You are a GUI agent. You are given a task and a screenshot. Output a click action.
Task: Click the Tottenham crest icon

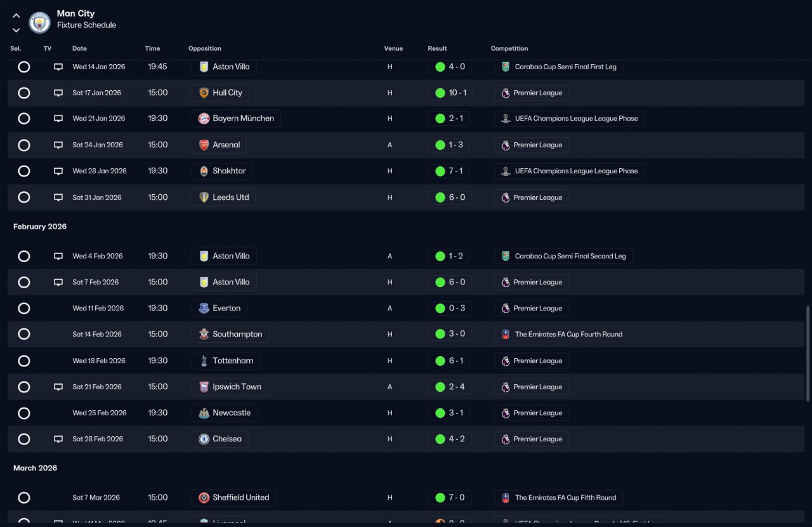tap(204, 361)
